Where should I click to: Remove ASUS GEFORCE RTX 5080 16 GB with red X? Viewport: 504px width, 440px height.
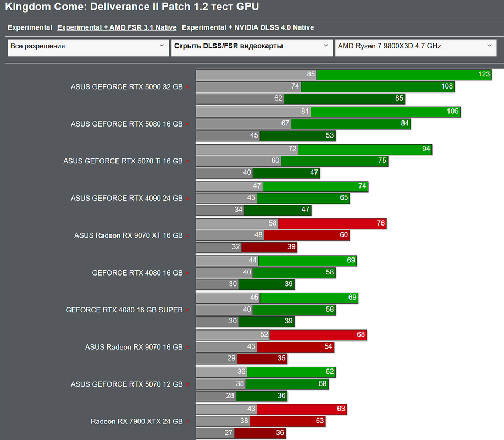point(187,124)
